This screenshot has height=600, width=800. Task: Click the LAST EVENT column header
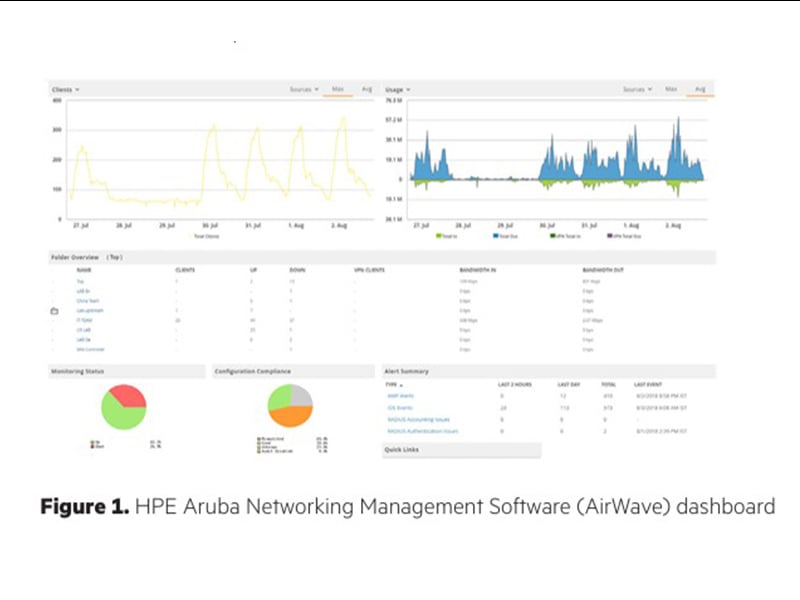pyautogui.click(x=648, y=385)
